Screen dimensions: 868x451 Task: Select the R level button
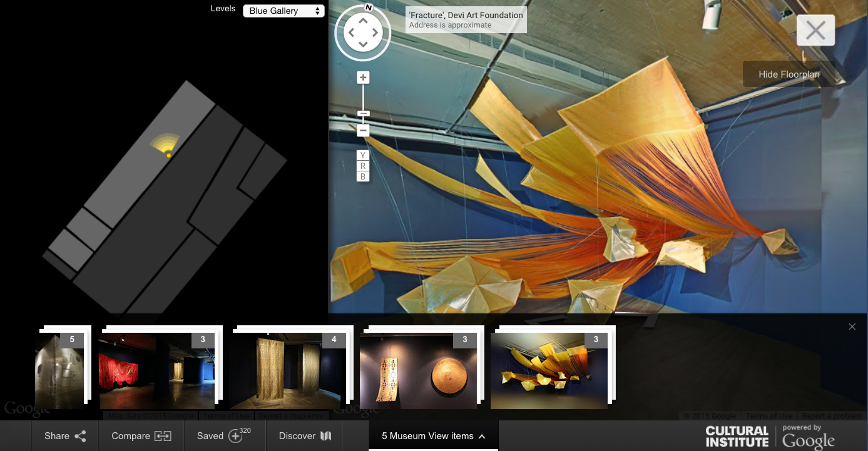(x=362, y=166)
